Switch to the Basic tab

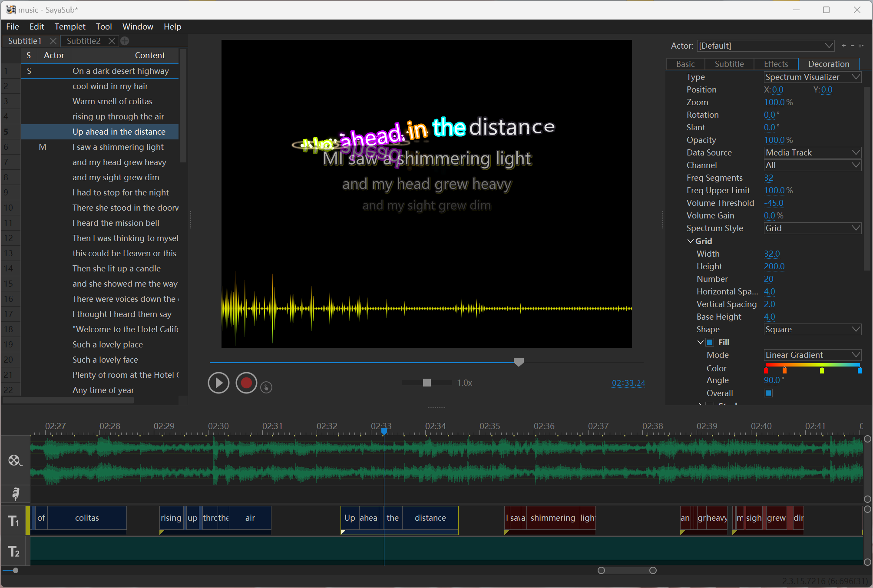[x=685, y=64]
